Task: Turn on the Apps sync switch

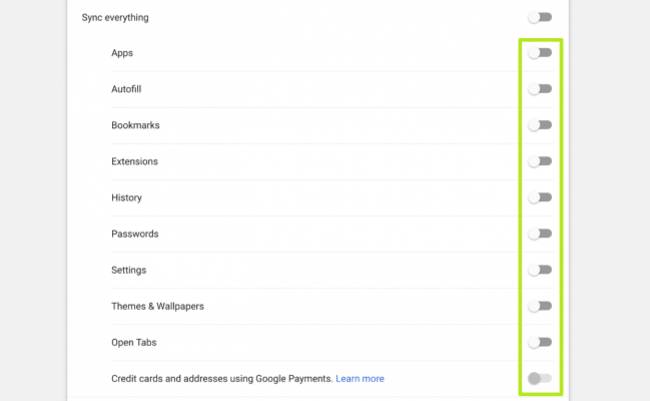Action: [x=540, y=53]
